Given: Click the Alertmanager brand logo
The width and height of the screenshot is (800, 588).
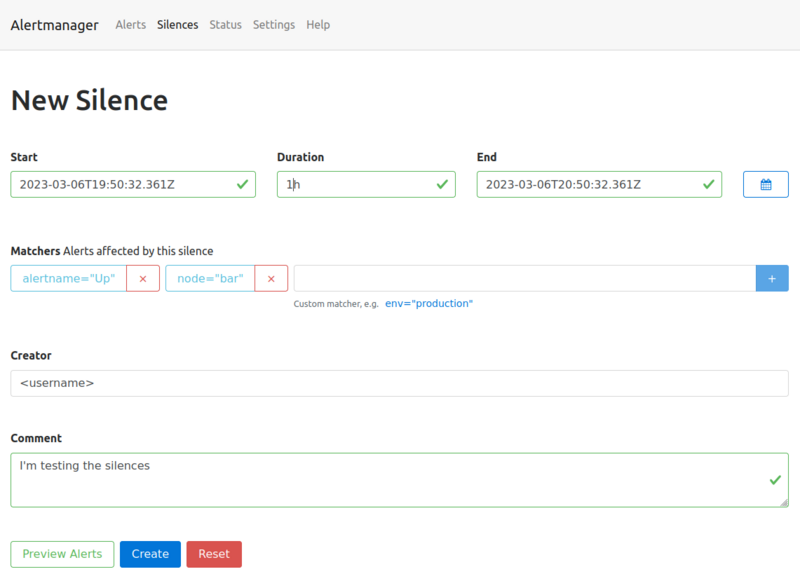Looking at the screenshot, I should 54,25.
